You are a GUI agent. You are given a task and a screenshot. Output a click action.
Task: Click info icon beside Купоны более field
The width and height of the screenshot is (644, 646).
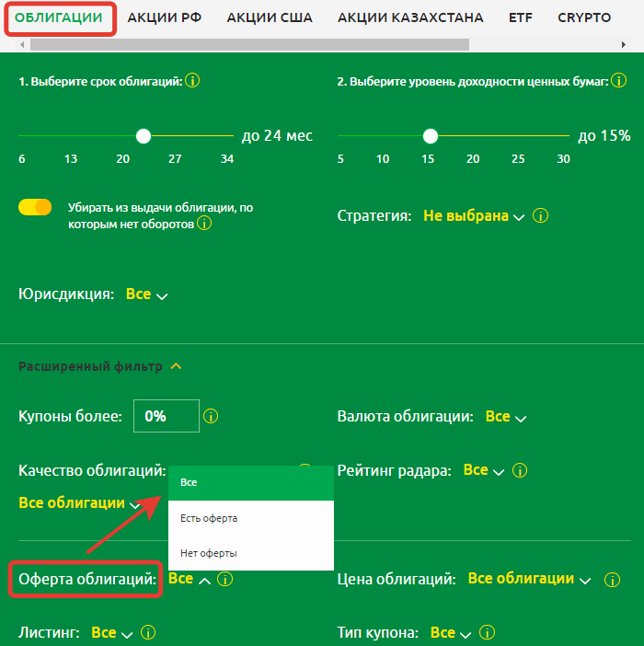pos(211,416)
